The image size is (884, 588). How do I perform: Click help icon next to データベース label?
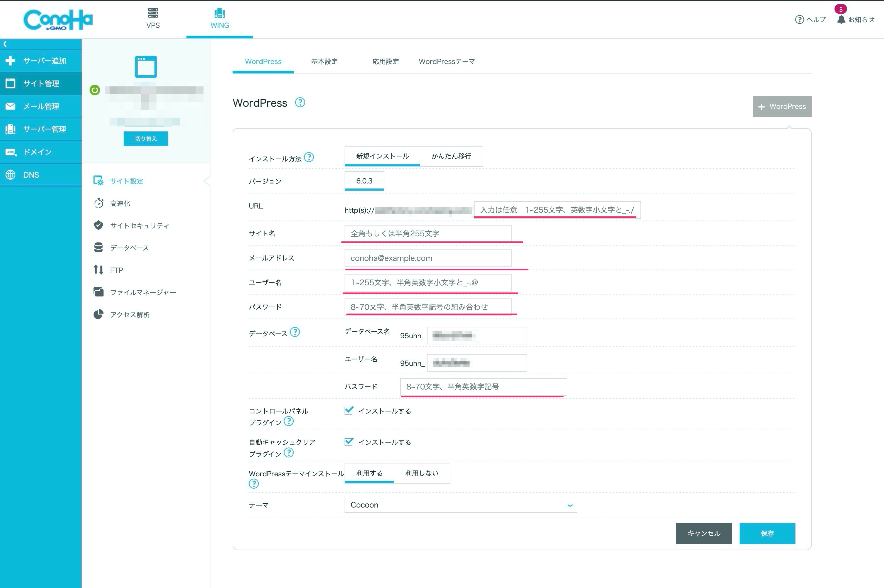click(x=295, y=332)
